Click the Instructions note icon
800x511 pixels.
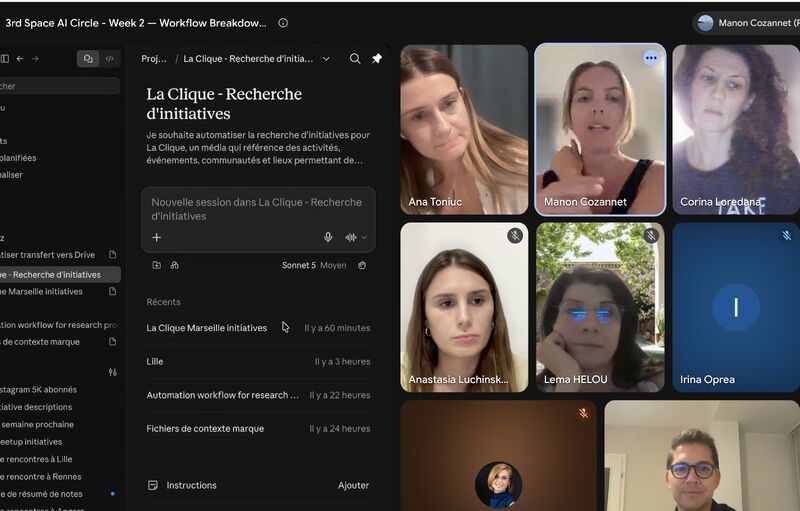[153, 485]
